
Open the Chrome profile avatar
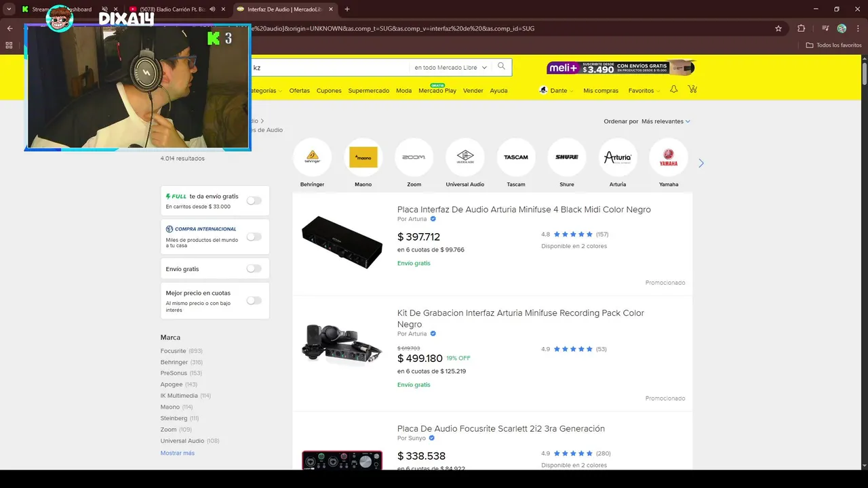[x=842, y=28]
